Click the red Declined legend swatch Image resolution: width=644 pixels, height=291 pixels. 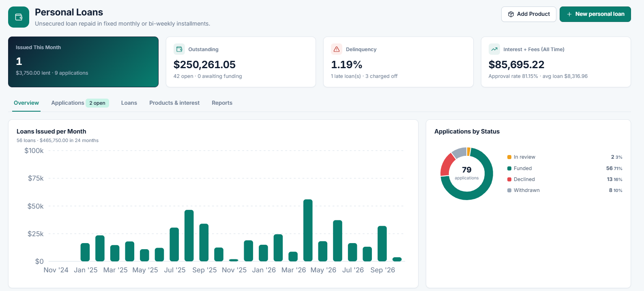(x=509, y=179)
